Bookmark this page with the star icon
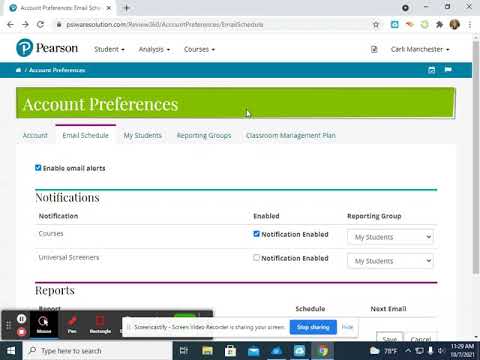 [376, 24]
